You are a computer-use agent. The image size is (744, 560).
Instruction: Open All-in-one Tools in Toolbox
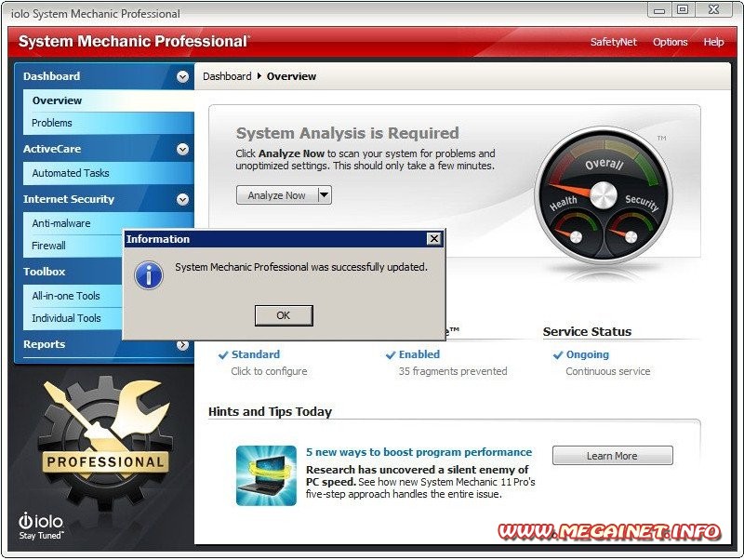[x=73, y=296]
